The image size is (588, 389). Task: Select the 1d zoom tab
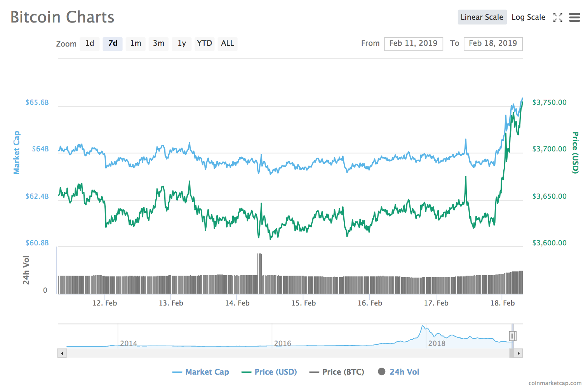coord(89,43)
